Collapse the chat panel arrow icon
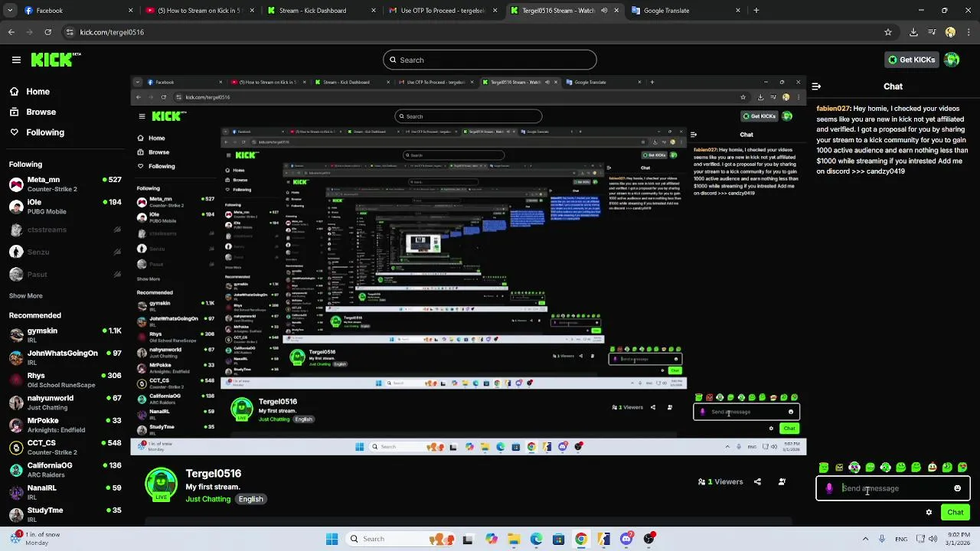980x551 pixels. [816, 86]
